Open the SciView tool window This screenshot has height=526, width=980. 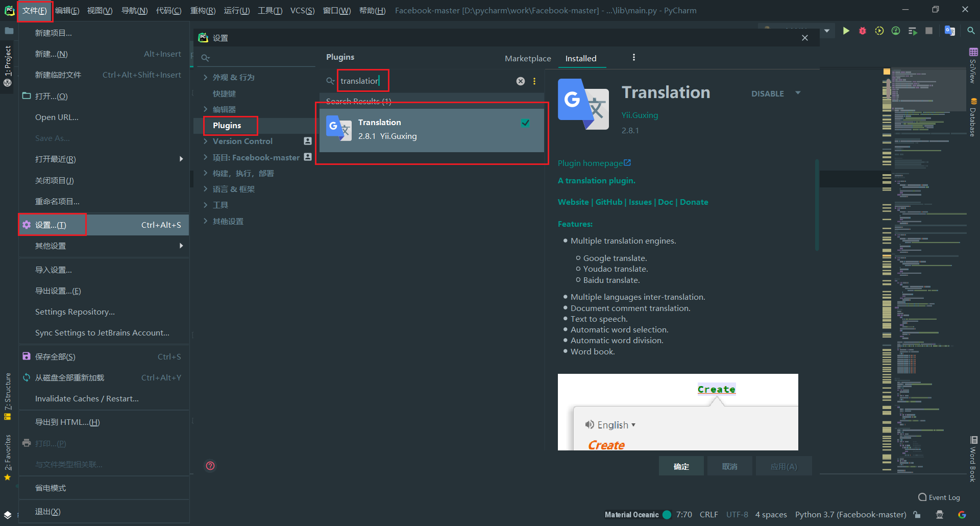coord(973,65)
